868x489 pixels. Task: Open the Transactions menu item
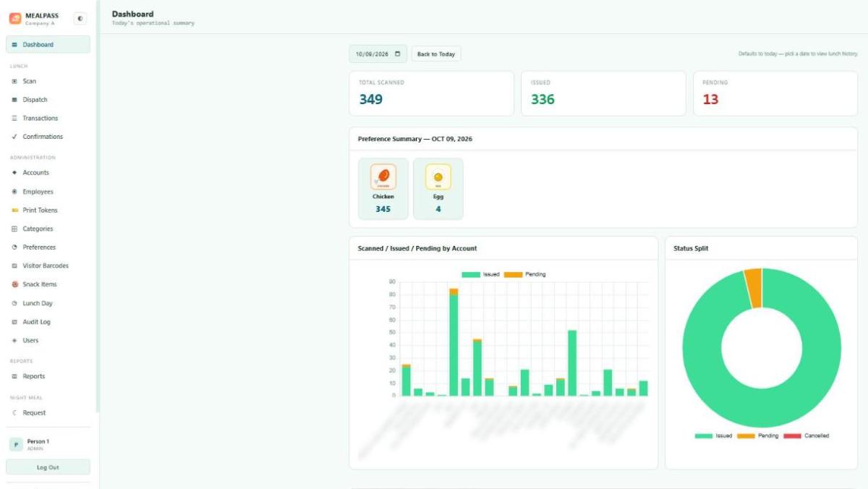pos(48,119)
